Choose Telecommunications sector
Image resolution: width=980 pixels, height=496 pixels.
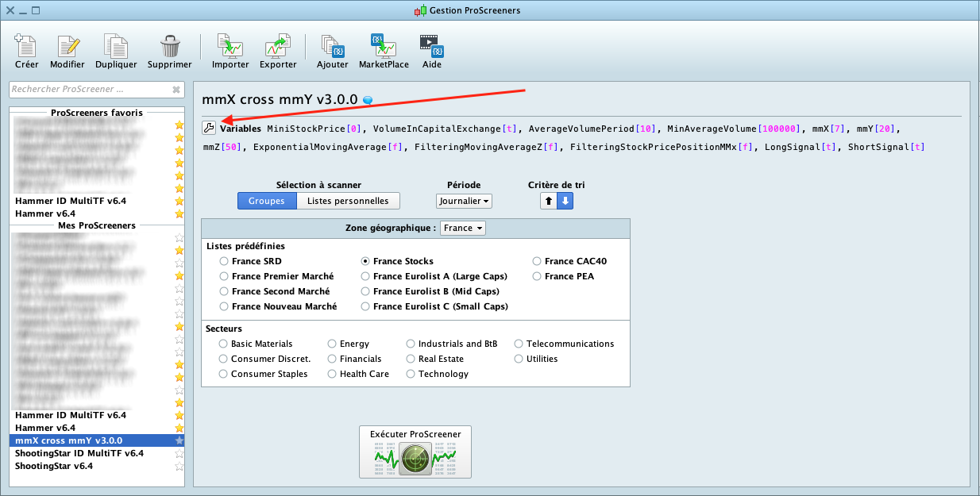(519, 344)
